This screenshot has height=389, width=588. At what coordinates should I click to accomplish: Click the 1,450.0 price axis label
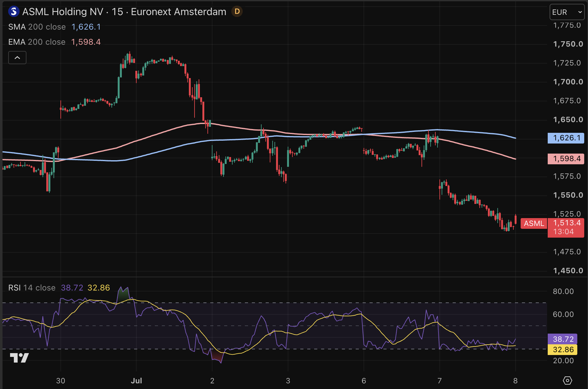click(x=568, y=271)
